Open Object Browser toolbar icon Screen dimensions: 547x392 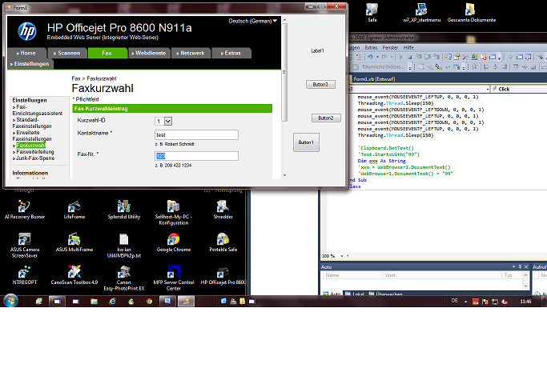(x=474, y=57)
